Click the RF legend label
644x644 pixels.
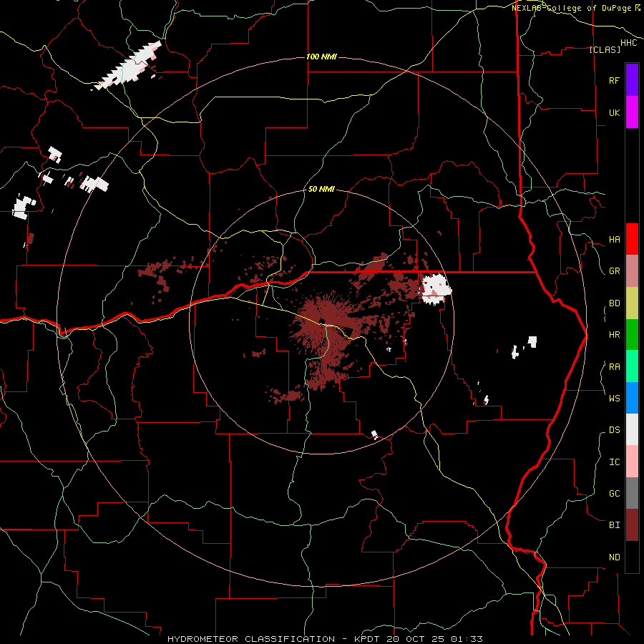coord(614,80)
